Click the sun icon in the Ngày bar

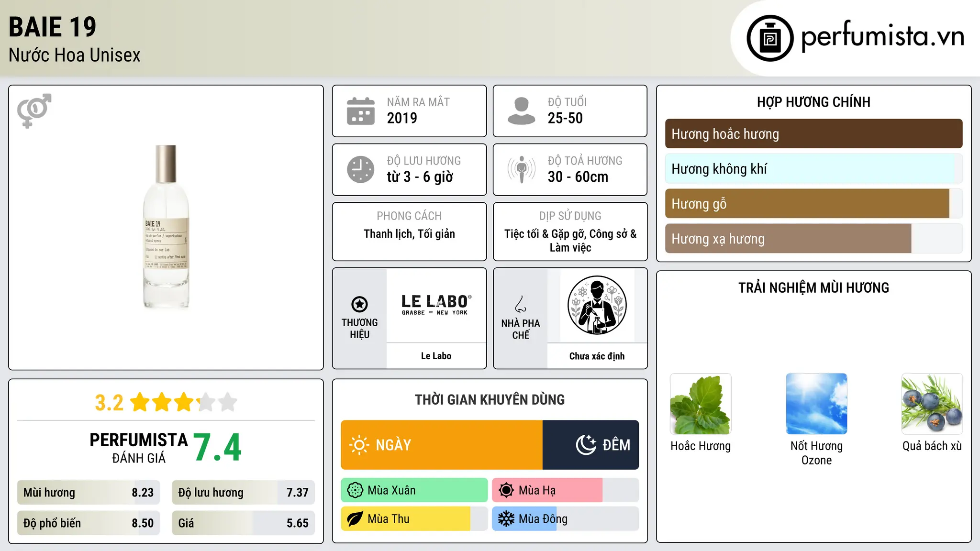[x=359, y=445]
